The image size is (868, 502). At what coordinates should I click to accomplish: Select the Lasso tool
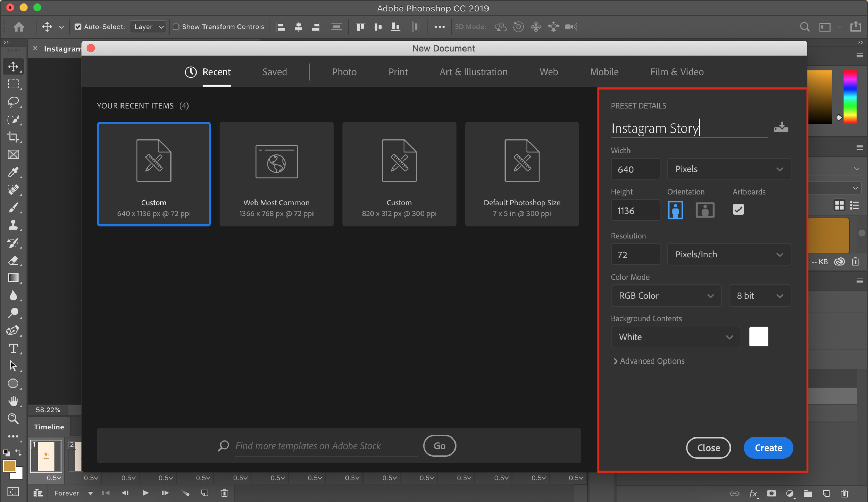coord(13,102)
